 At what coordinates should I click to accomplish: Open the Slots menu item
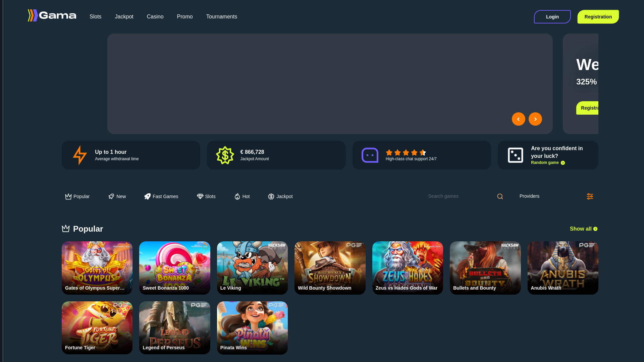point(95,17)
